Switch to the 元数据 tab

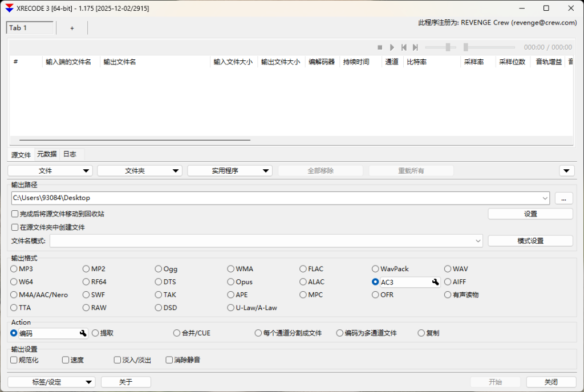[x=46, y=154]
